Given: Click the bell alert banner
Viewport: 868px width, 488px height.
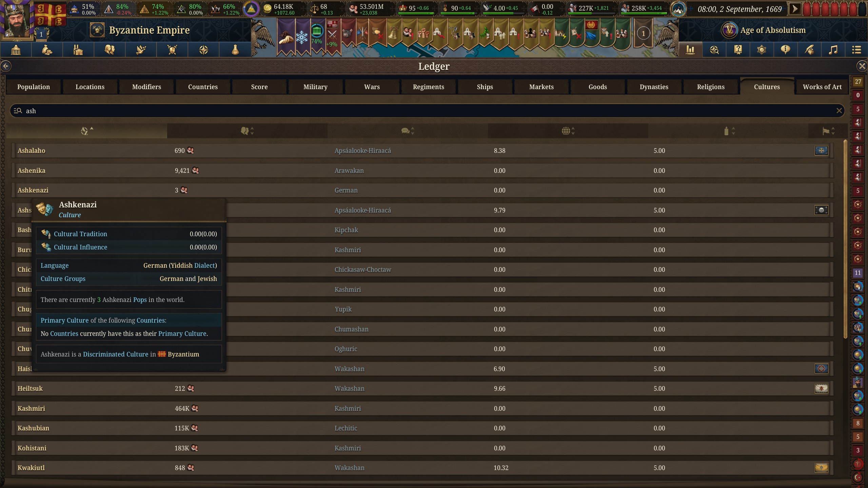Looking at the screenshot, I should point(393,33).
